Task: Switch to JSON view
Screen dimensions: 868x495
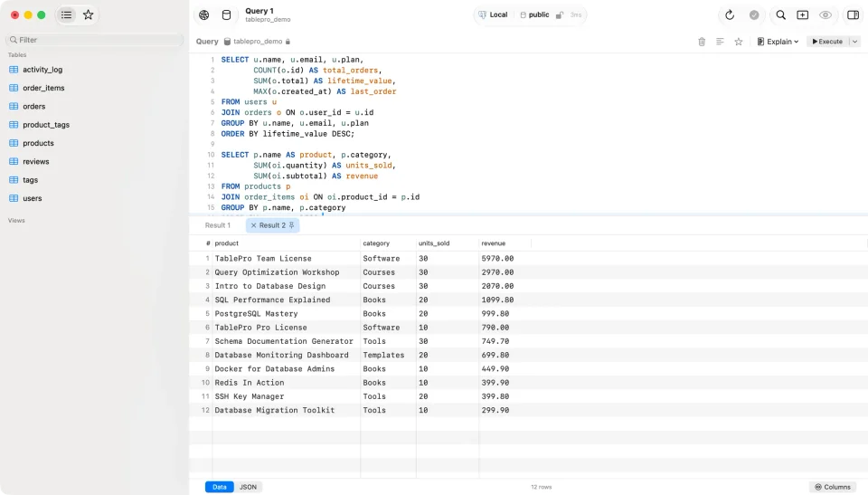Action: coord(248,487)
